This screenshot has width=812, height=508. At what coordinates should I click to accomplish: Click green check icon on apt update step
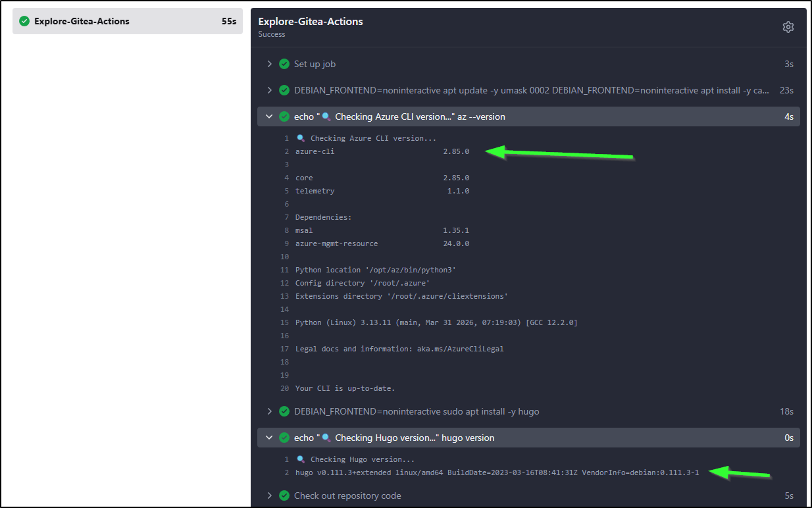[284, 90]
